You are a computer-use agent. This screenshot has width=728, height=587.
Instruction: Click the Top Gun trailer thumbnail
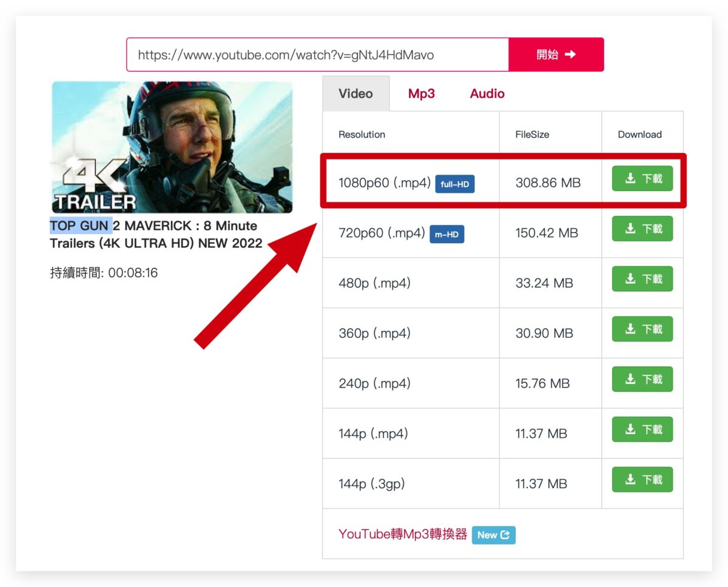(172, 147)
